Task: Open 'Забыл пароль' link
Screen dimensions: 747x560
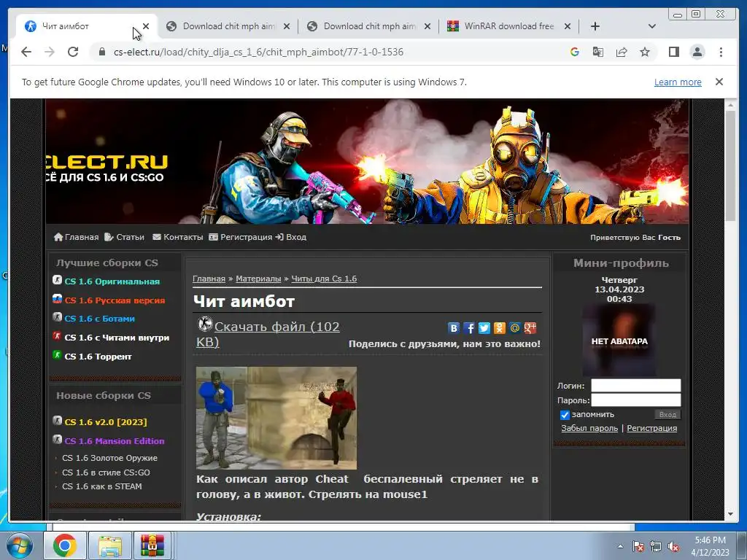Action: [589, 428]
